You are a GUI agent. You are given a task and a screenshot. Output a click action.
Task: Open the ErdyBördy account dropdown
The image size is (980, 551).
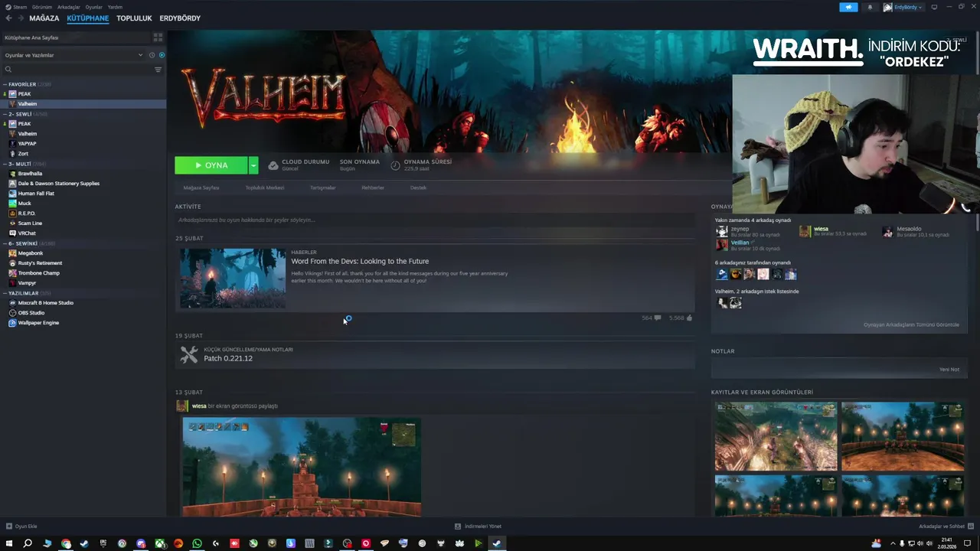[903, 7]
